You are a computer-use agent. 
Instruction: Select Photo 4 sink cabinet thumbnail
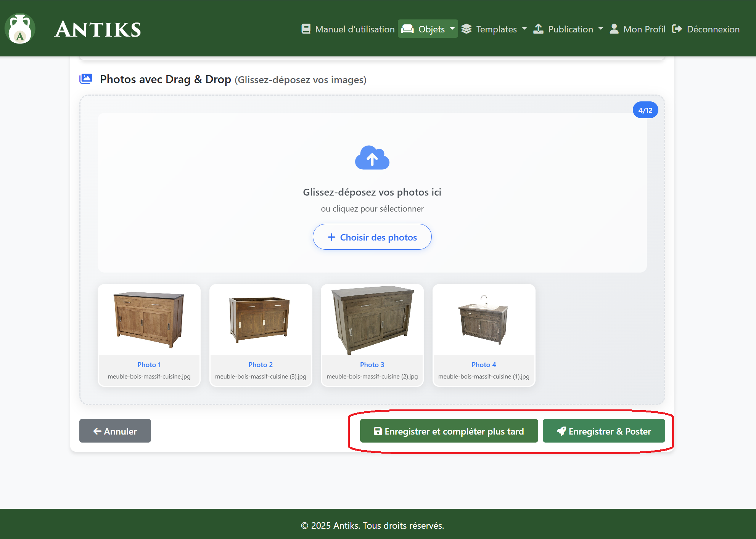pos(484,320)
